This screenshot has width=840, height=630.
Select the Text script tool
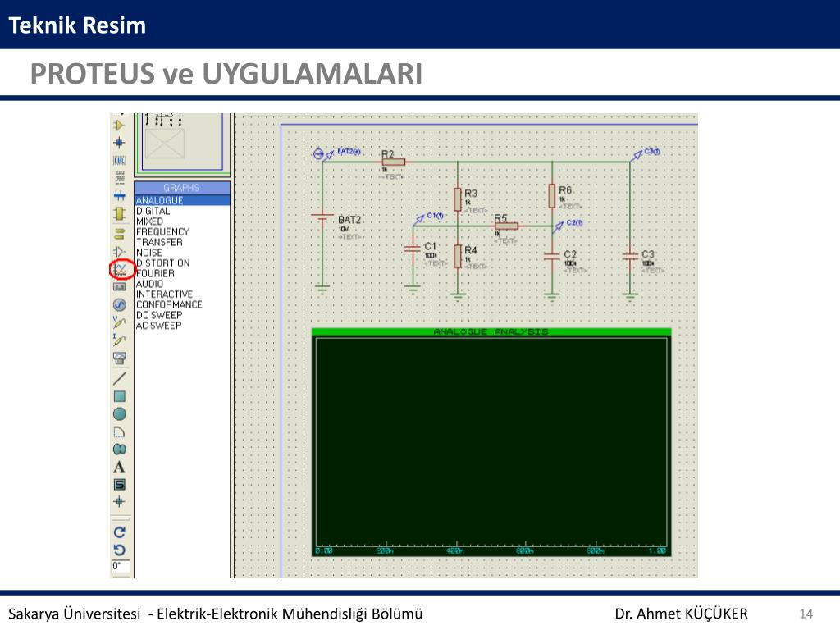pos(119,177)
